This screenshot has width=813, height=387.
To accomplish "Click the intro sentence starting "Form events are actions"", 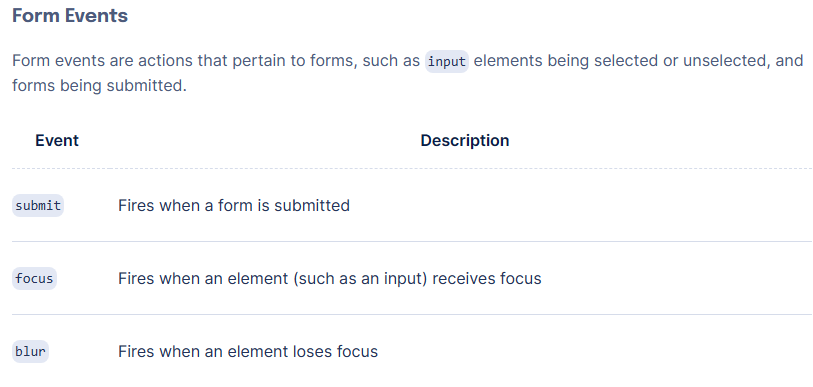I will click(x=408, y=73).
